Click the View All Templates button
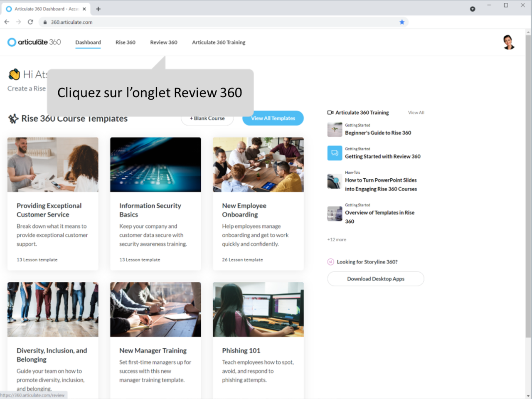The width and height of the screenshot is (532, 399). pyautogui.click(x=273, y=118)
